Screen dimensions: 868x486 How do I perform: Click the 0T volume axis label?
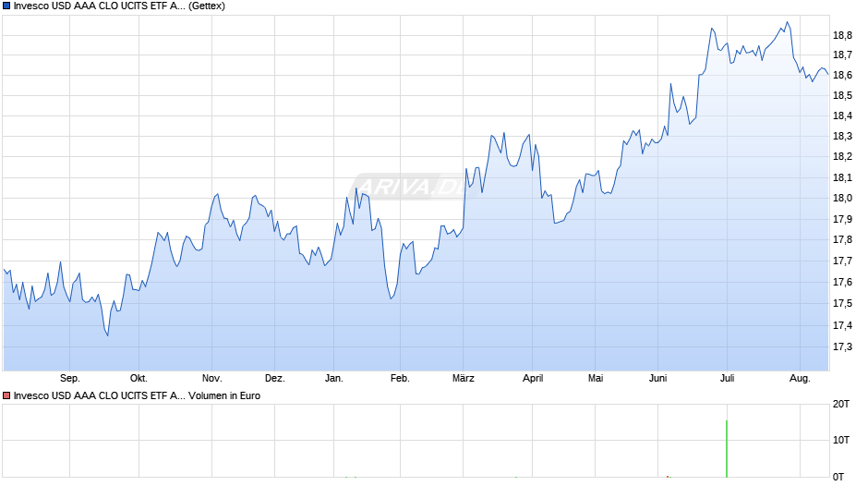click(838, 477)
